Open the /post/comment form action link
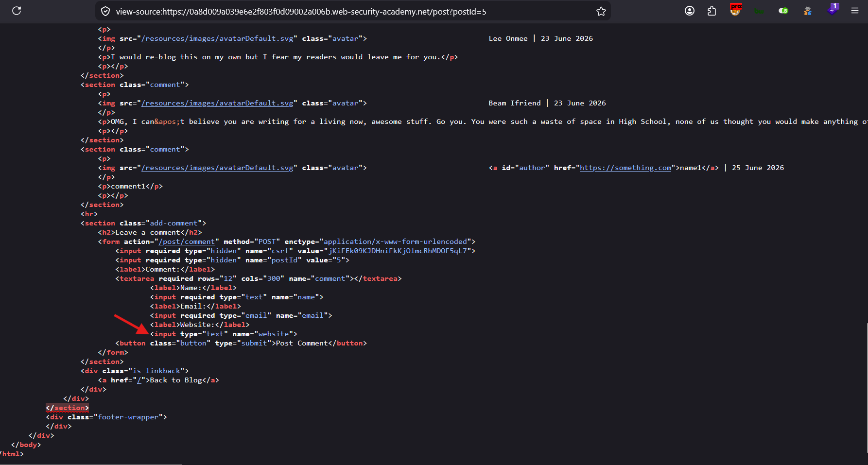Viewport: 868px width, 465px height. click(x=187, y=241)
